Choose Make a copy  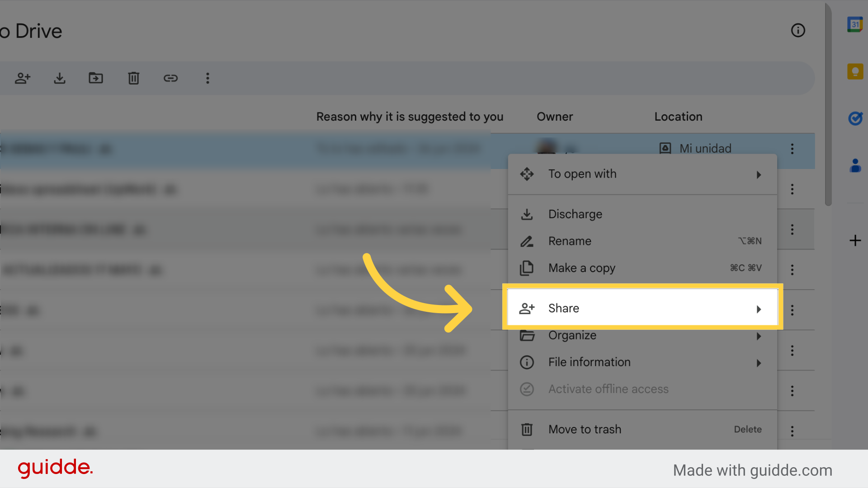pyautogui.click(x=642, y=268)
